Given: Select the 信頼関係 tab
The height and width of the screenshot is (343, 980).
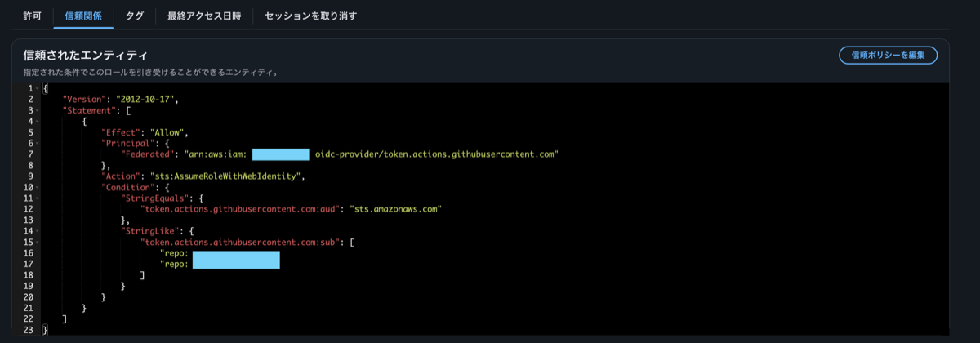Looking at the screenshot, I should pos(83,16).
